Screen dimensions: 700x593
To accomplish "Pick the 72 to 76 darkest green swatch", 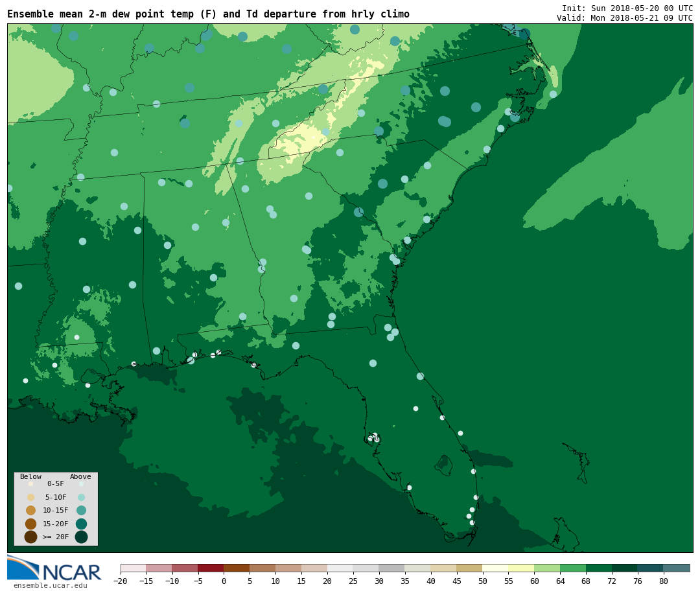I will tap(625, 568).
